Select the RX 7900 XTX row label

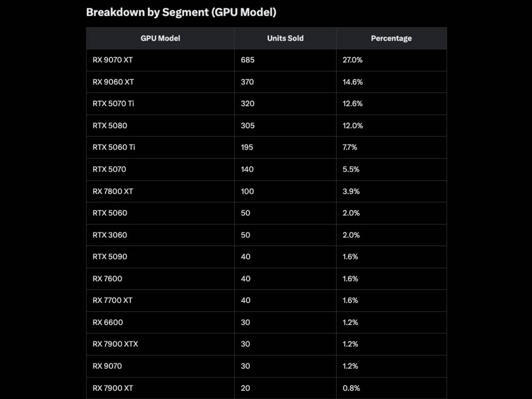pyautogui.click(x=115, y=344)
